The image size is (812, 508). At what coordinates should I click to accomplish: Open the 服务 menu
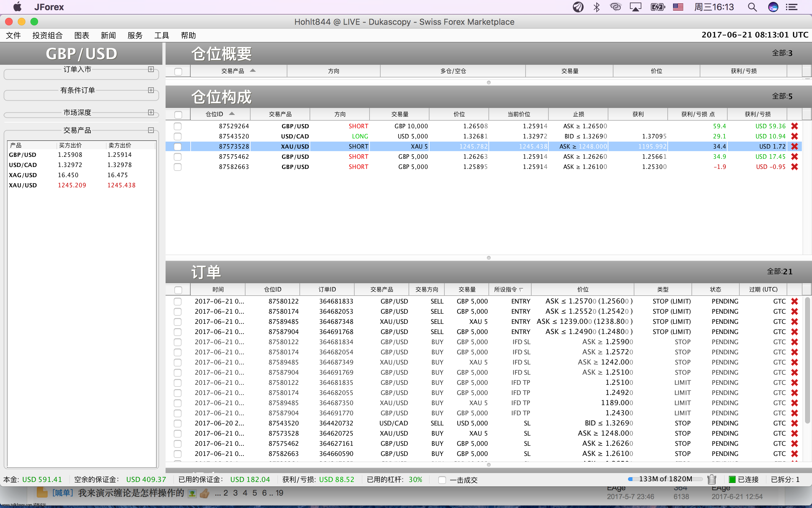[135, 35]
